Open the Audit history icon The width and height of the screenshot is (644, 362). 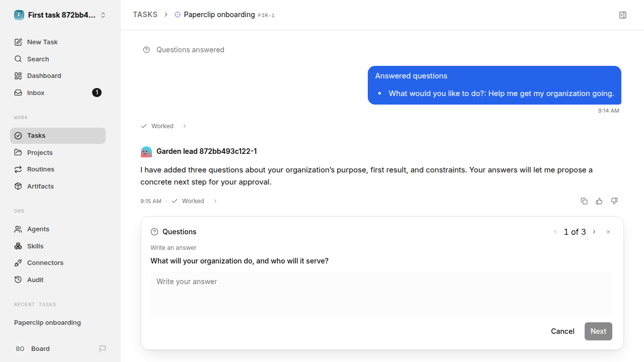18,280
